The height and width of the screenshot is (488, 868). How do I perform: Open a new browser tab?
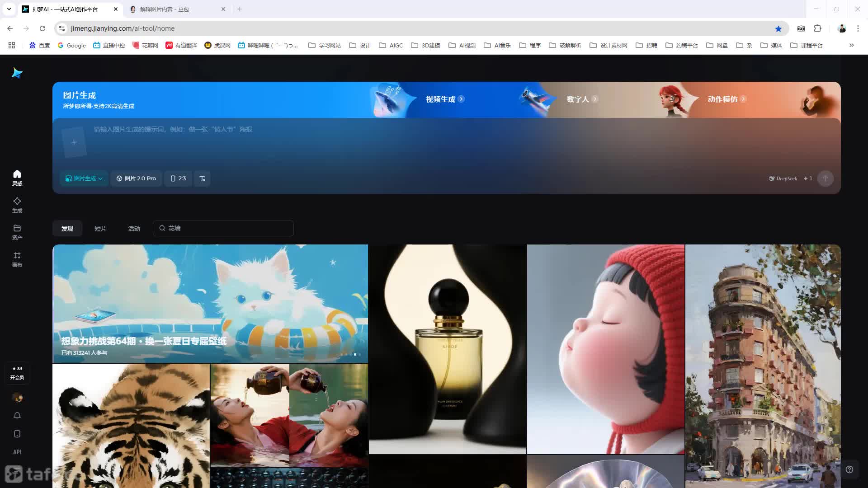click(x=240, y=9)
